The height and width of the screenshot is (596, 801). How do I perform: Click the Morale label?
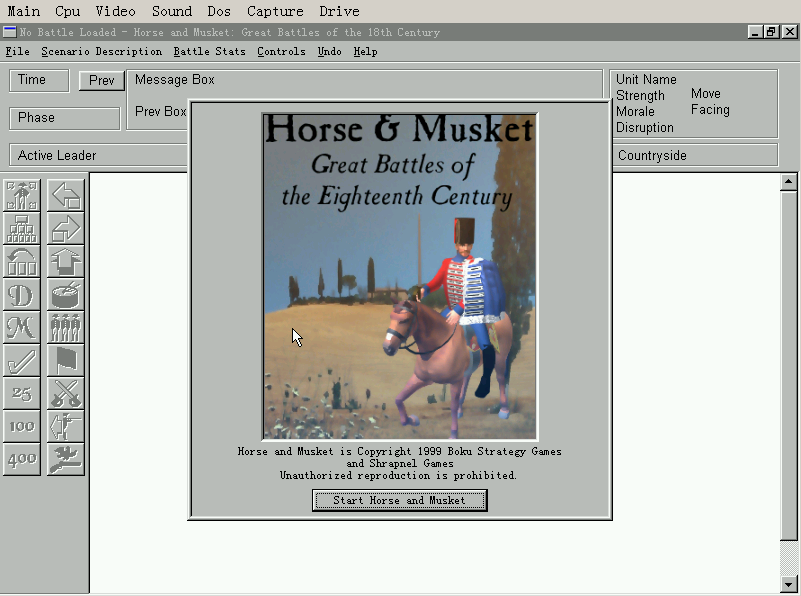[x=635, y=111]
